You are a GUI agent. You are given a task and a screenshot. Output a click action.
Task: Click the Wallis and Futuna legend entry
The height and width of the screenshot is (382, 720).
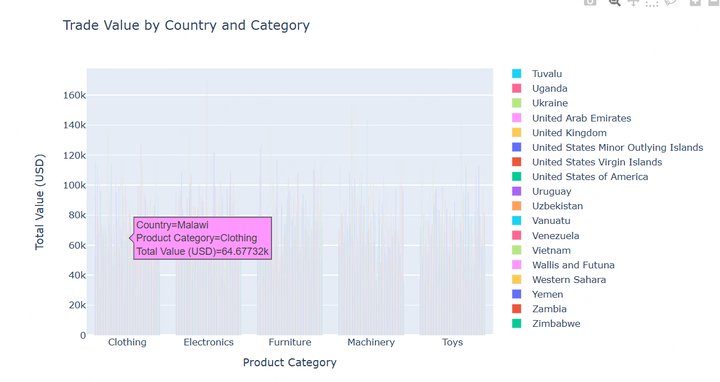tap(563, 265)
